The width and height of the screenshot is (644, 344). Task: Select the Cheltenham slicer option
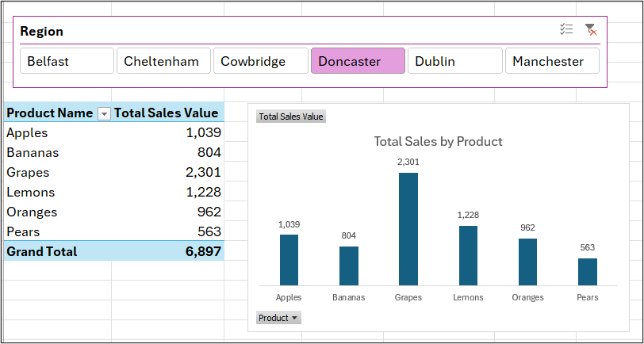point(163,61)
